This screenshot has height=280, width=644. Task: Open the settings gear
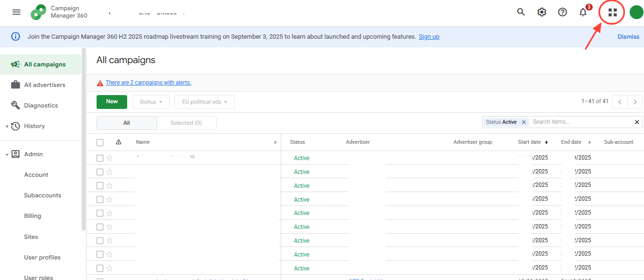(x=541, y=12)
